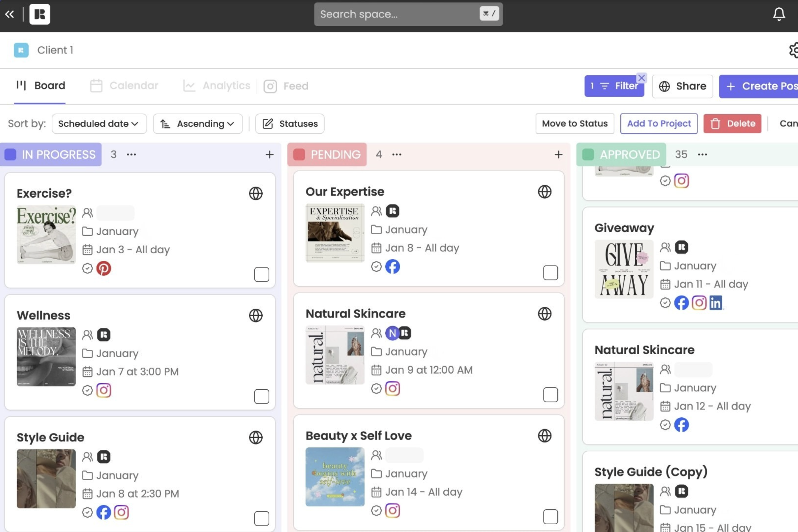The width and height of the screenshot is (798, 532).
Task: Clear the filter with the small X badge
Action: tap(641, 78)
